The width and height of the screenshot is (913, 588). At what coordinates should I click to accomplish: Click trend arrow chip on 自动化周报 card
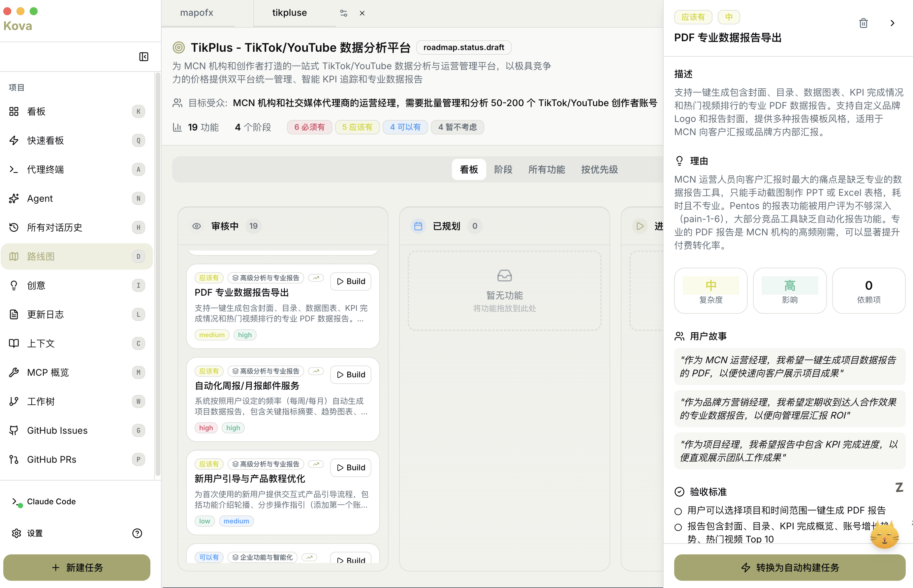click(316, 371)
